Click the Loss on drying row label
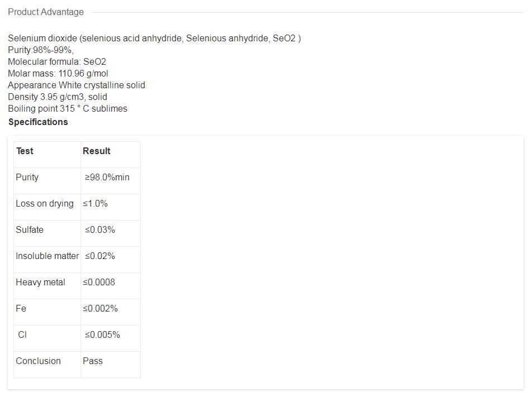Image resolution: width=532 pixels, height=397 pixels. (45, 203)
